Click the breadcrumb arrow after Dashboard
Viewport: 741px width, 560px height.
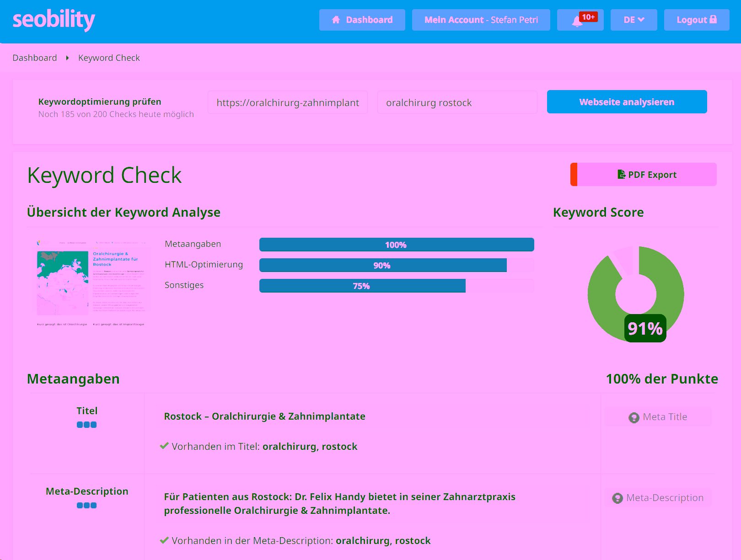(67, 58)
